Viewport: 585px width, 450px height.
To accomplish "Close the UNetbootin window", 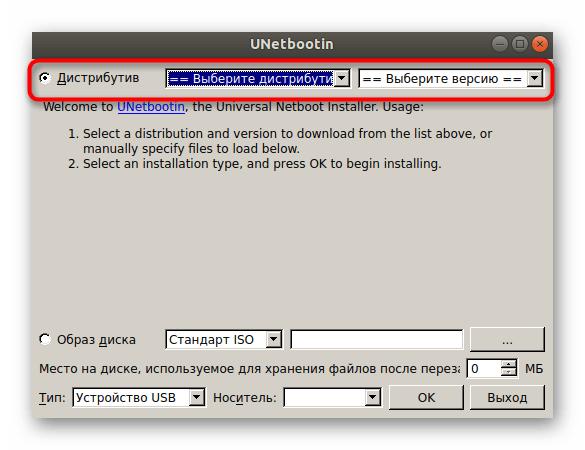I will (x=540, y=44).
